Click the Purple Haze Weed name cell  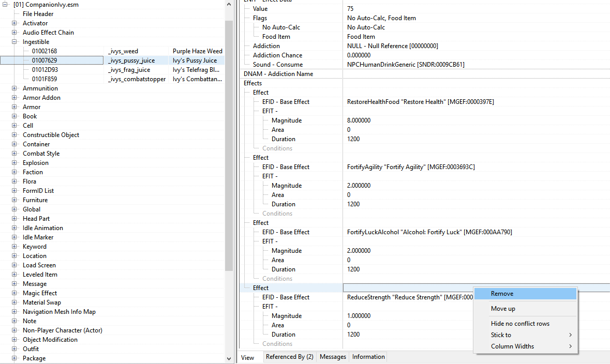pos(197,51)
